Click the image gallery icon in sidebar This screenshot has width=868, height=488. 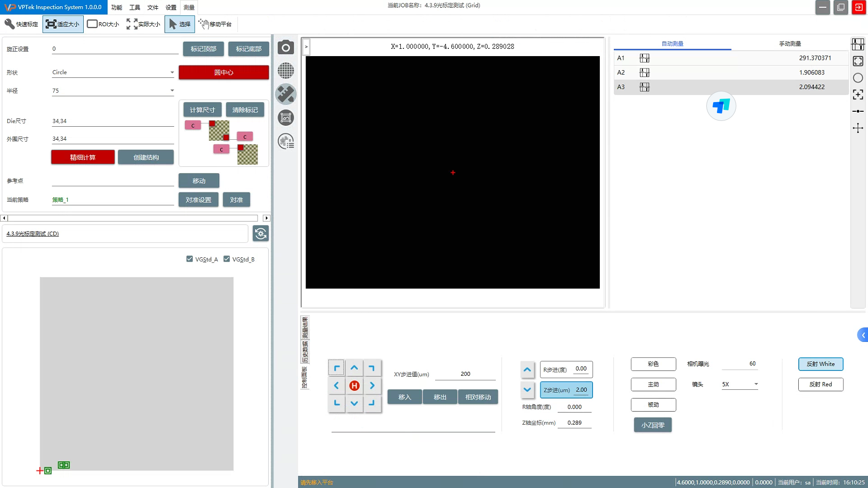[x=286, y=118]
